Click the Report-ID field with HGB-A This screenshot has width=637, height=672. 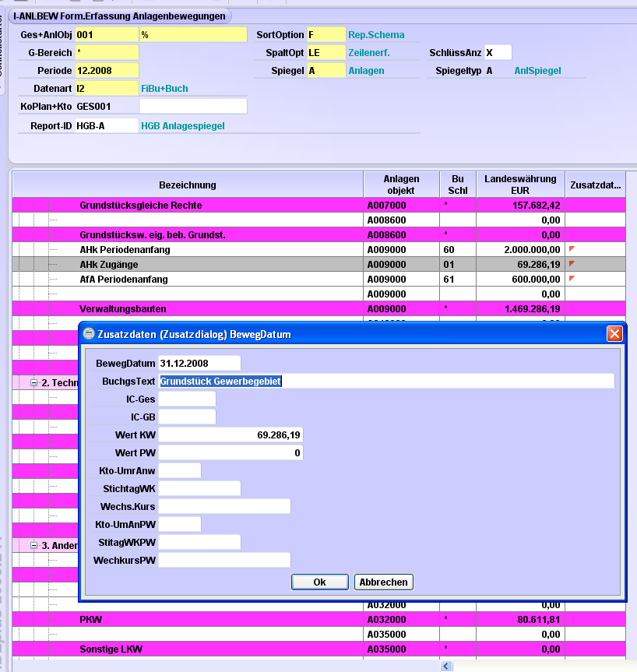pyautogui.click(x=107, y=126)
